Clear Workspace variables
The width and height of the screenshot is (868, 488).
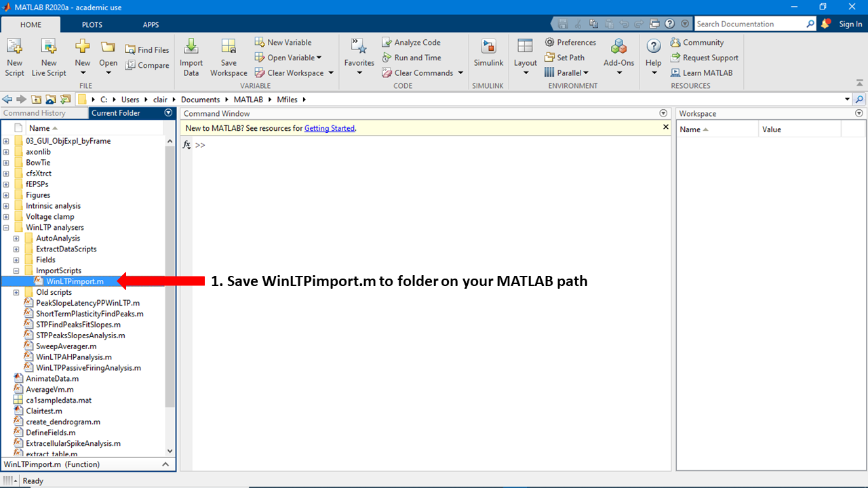pyautogui.click(x=290, y=73)
